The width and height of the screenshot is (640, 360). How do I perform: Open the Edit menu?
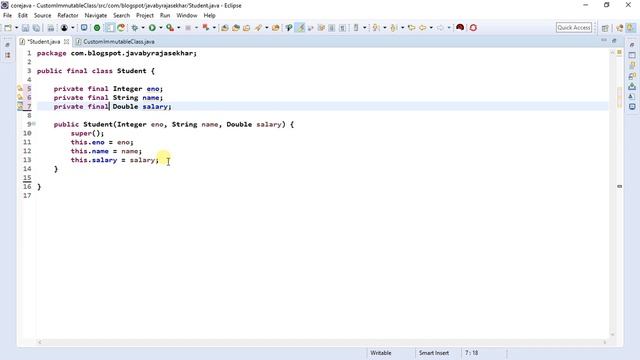click(22, 16)
